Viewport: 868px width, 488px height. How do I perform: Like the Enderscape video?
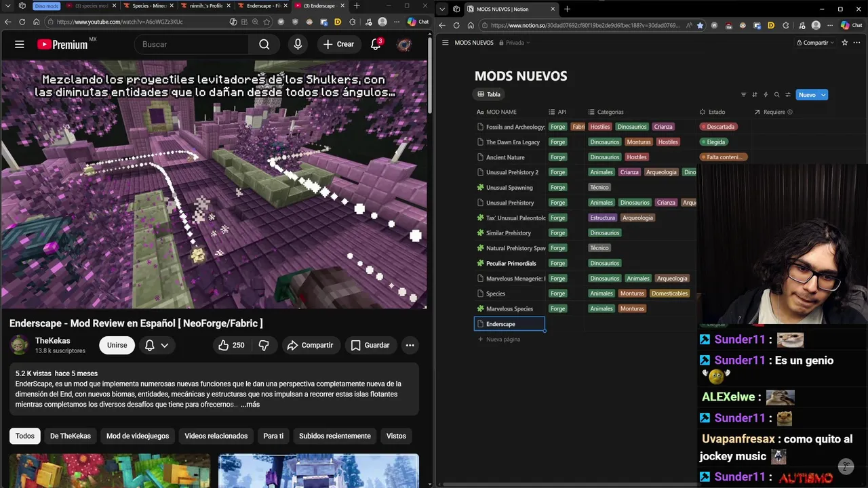tap(231, 345)
